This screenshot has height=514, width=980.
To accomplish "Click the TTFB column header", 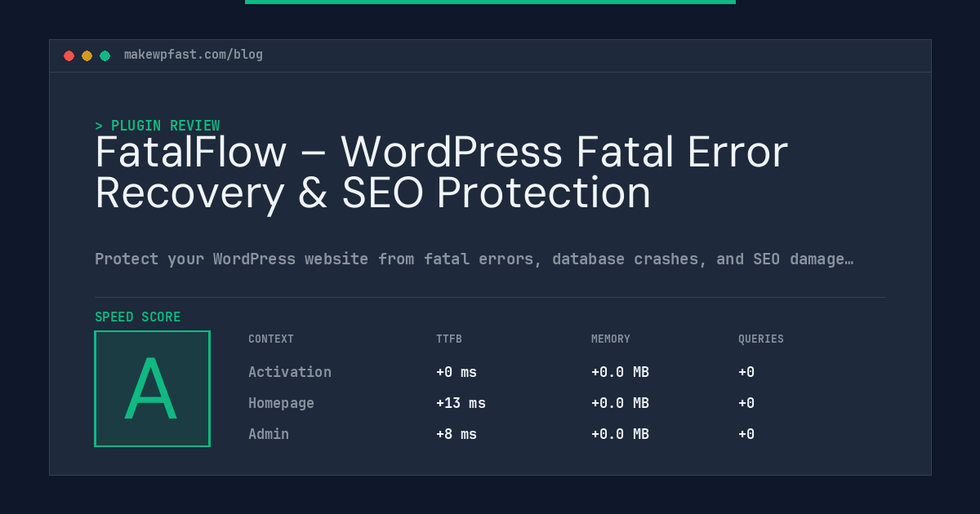I will click(x=449, y=339).
